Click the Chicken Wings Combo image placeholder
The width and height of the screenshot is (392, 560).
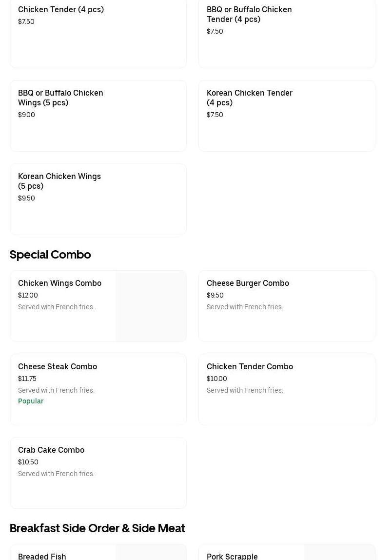(x=151, y=306)
